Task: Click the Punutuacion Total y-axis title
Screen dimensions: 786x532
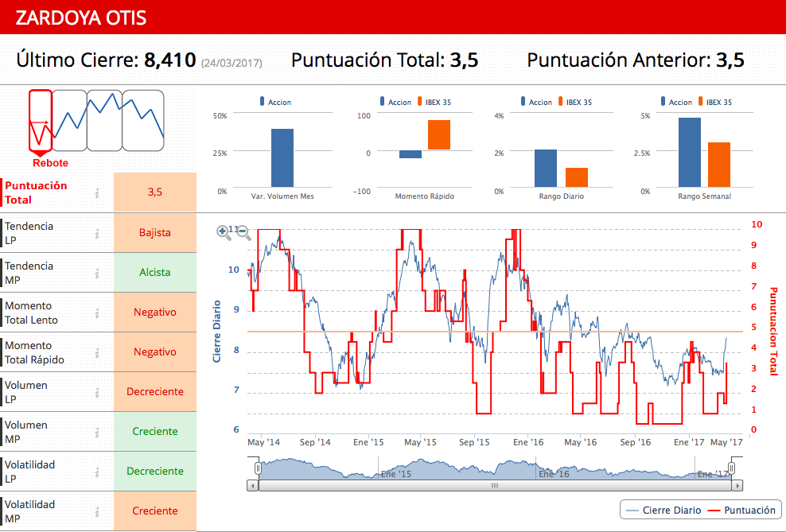Action: pos(773,331)
